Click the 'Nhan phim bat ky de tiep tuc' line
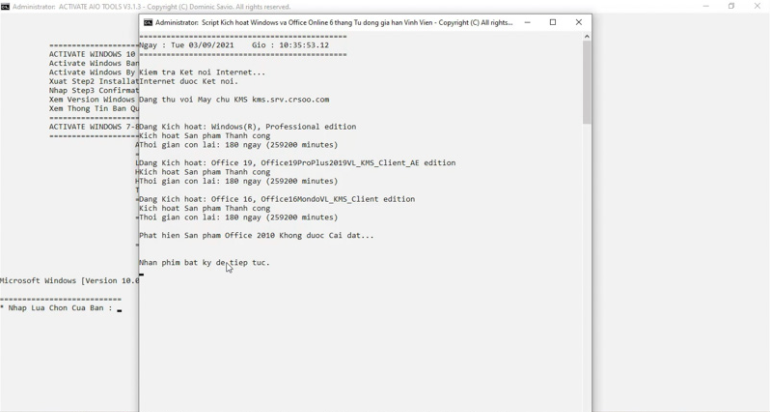Viewport: 770px width, 412px height. (x=204, y=262)
